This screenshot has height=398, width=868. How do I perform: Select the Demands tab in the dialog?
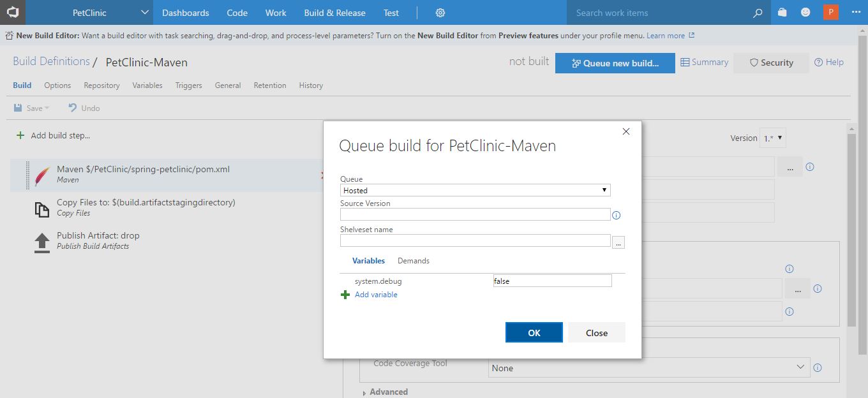click(414, 261)
